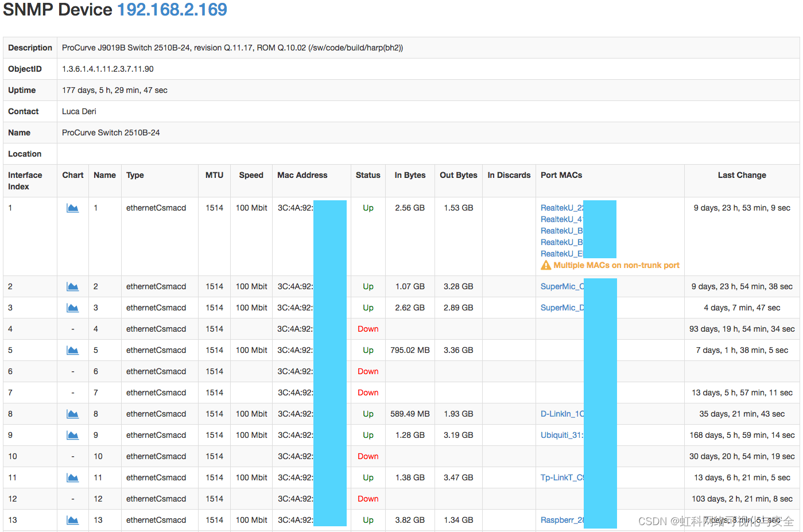
Task: Click the Up status of interface 1
Action: coord(368,208)
